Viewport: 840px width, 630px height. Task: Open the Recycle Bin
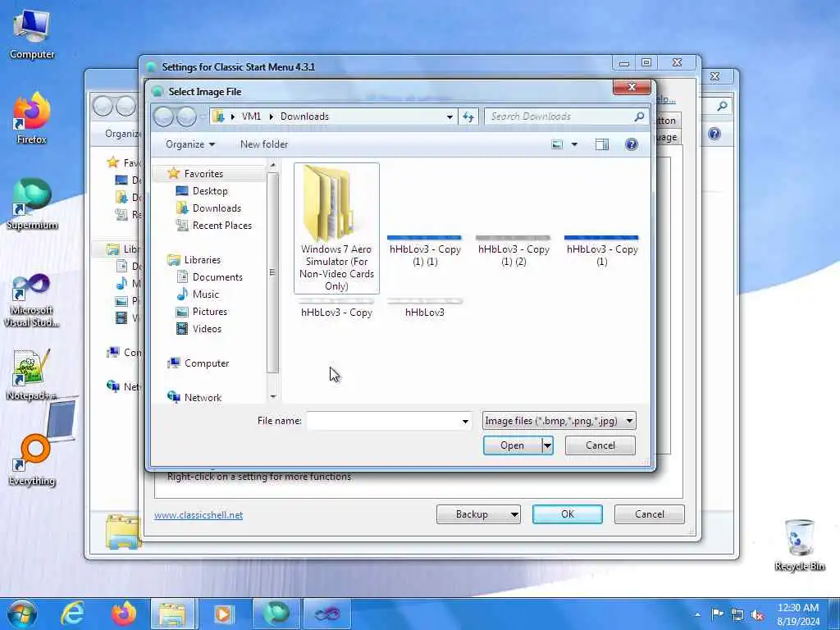pyautogui.click(x=799, y=545)
